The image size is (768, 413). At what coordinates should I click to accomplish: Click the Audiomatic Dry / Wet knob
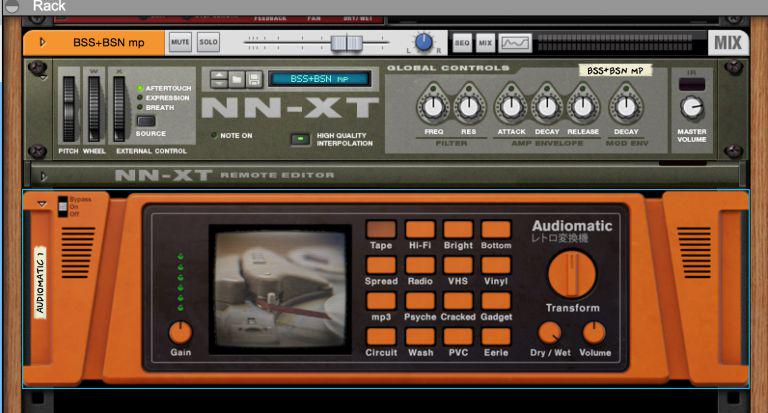550,333
